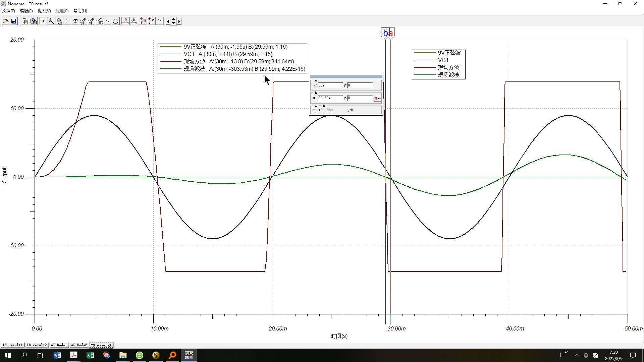Click the zoom 100% magnifier icon
The height and width of the screenshot is (362, 644).
click(x=59, y=21)
